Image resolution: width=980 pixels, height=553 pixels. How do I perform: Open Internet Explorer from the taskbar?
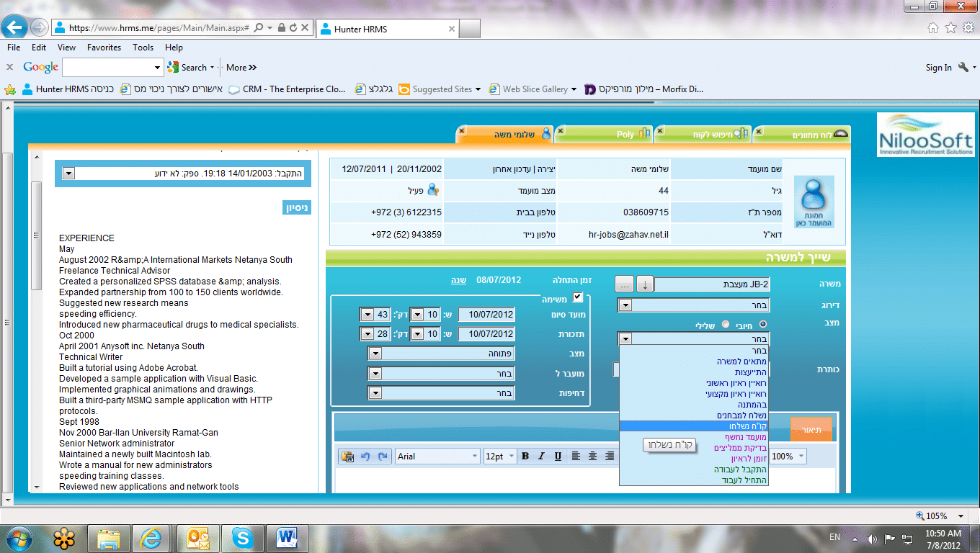tap(151, 537)
